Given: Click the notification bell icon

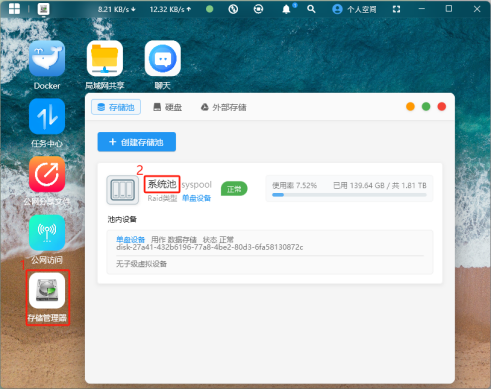Looking at the screenshot, I should (x=286, y=9).
